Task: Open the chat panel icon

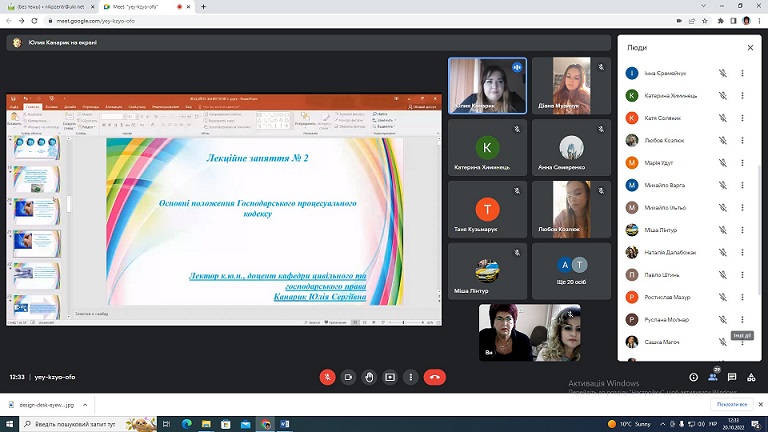Action: 732,377
